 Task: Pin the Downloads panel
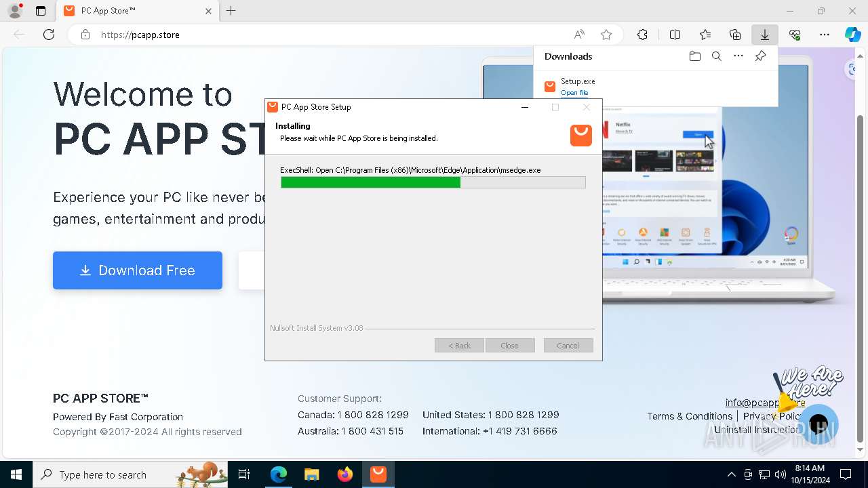tap(760, 56)
